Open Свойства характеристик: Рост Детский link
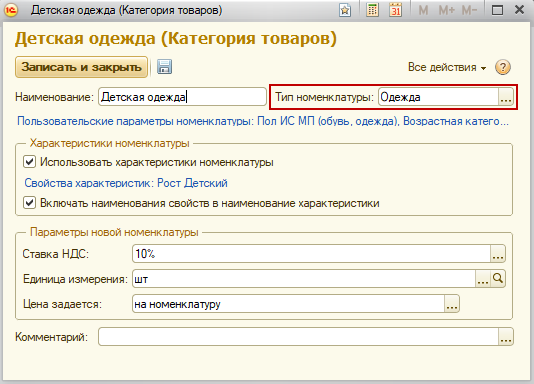This screenshot has width=534, height=384. click(x=126, y=183)
